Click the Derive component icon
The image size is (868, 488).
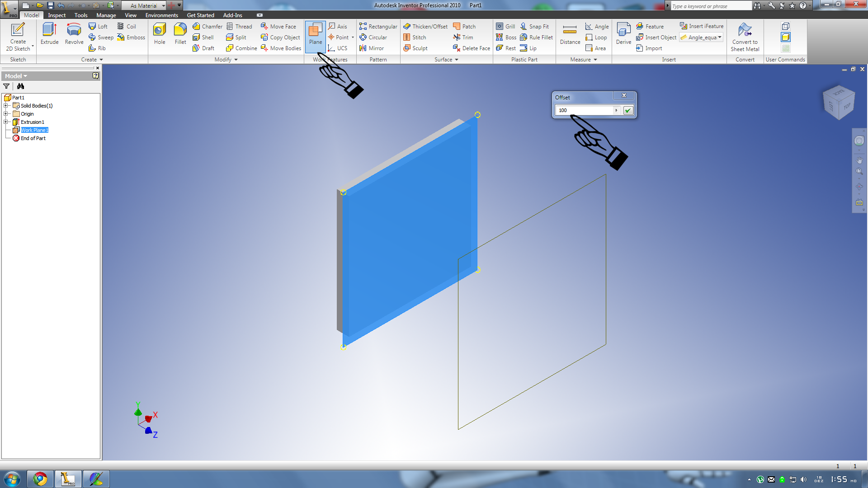coord(623,34)
